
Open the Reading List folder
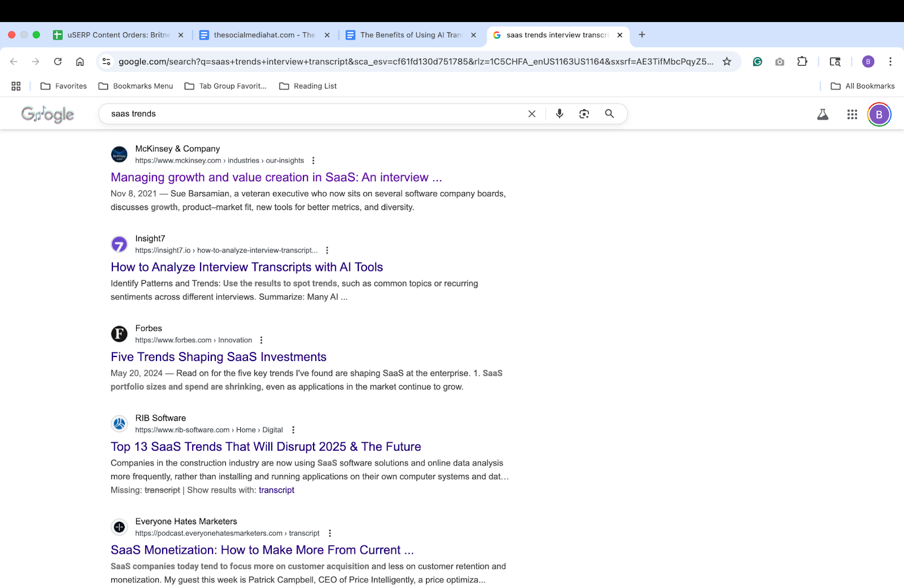click(x=308, y=86)
